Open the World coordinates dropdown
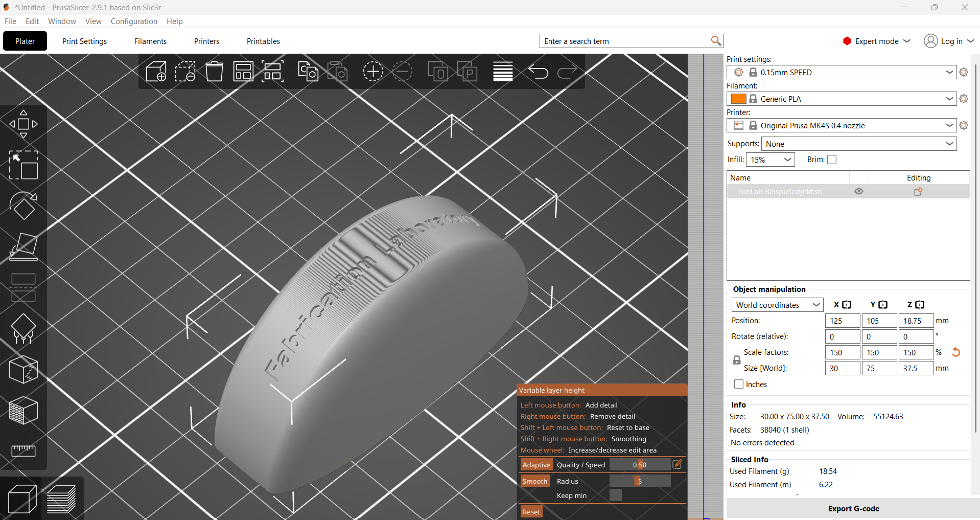 [777, 305]
